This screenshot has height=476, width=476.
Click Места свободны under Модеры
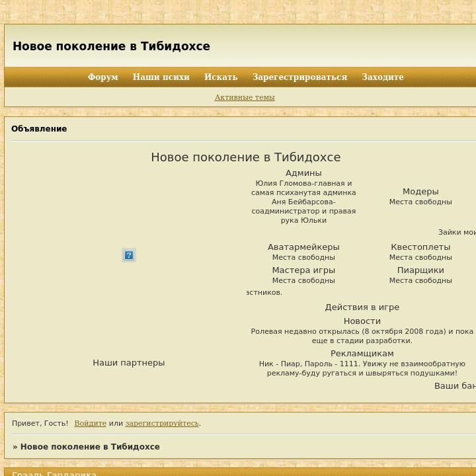[420, 202]
